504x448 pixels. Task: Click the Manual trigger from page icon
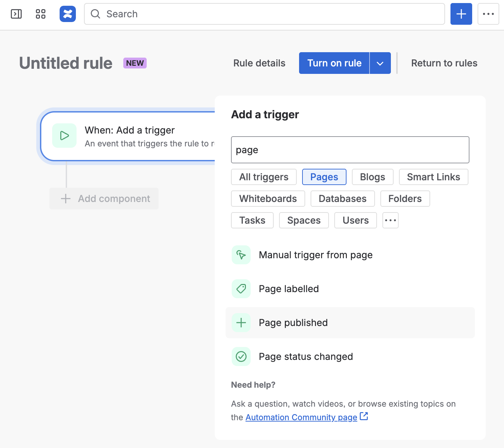tap(241, 255)
